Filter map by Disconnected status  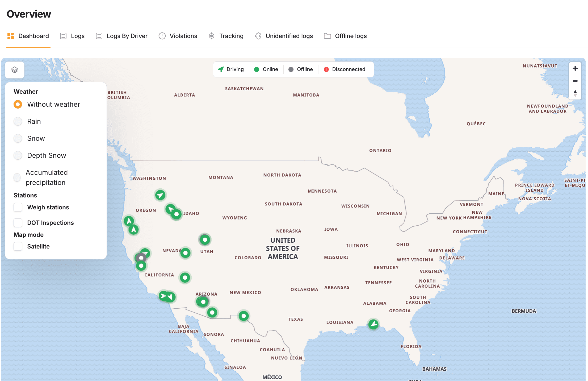345,69
